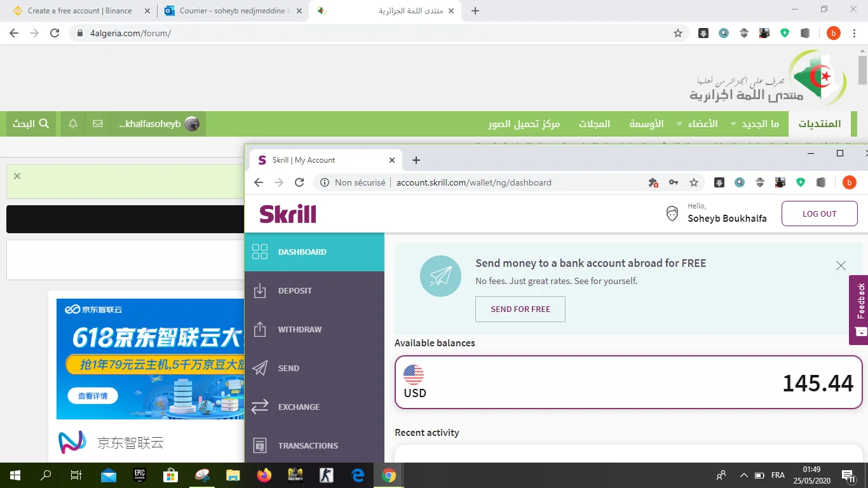Show hidden system tray icons

coord(743,475)
